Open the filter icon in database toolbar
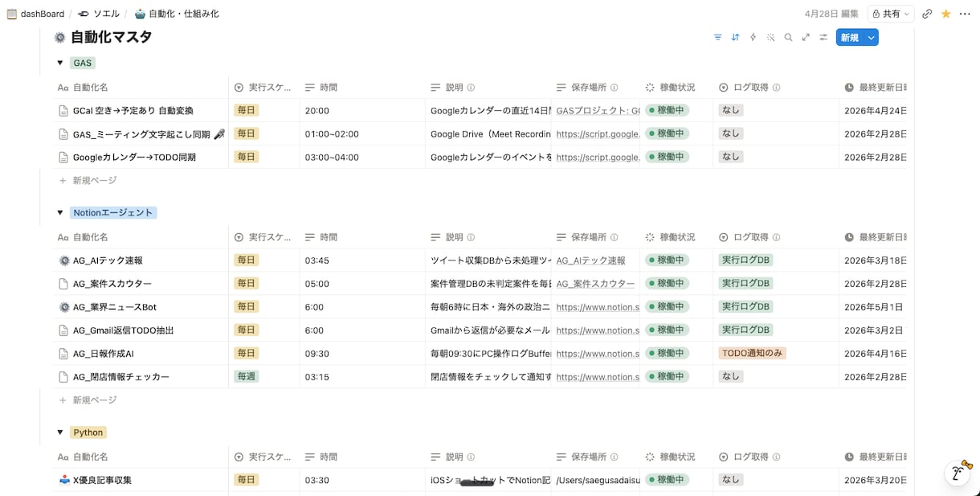Image resolution: width=980 pixels, height=496 pixels. [x=717, y=37]
